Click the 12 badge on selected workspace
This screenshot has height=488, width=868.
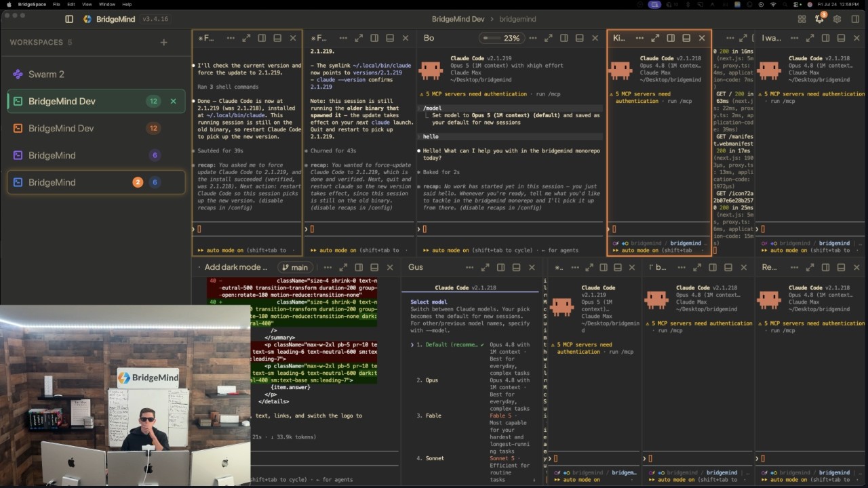pyautogui.click(x=153, y=101)
